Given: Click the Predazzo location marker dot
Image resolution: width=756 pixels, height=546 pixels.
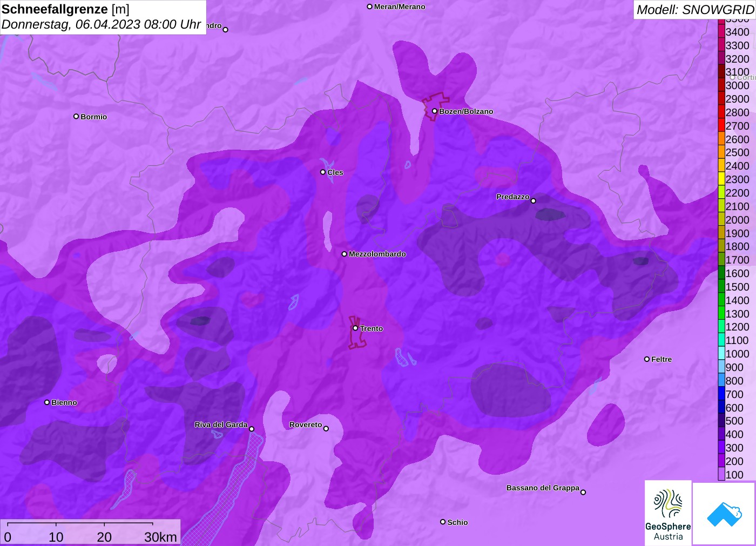Looking at the screenshot, I should click(534, 201).
